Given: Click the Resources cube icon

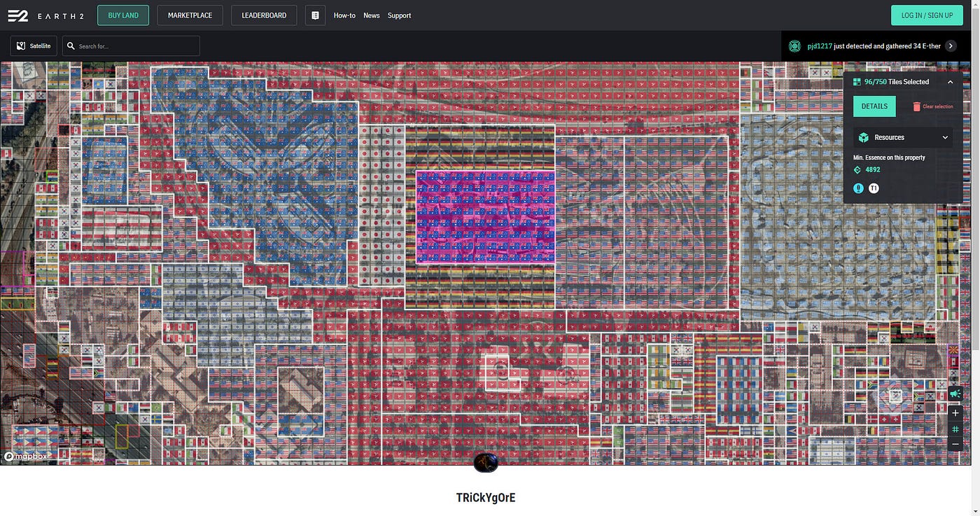Looking at the screenshot, I should click(x=864, y=137).
